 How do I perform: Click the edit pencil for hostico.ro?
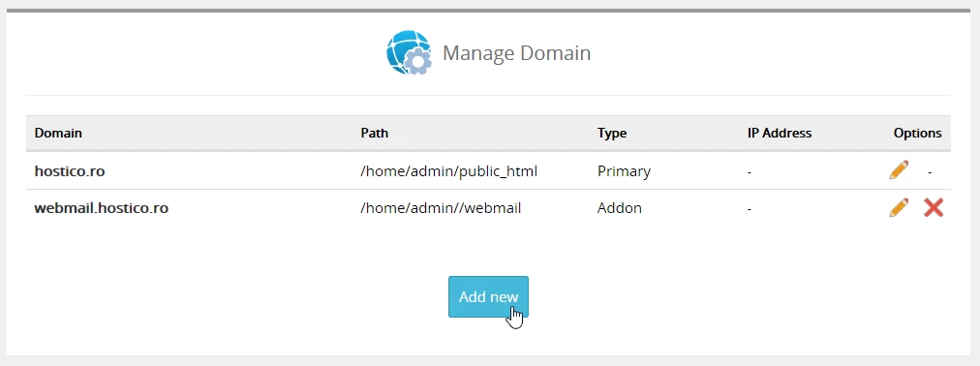899,169
